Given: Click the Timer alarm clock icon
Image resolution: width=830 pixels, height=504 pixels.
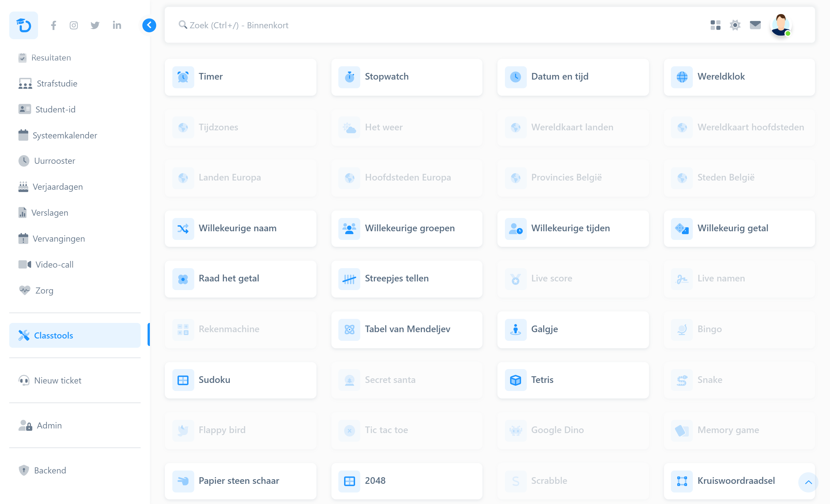Looking at the screenshot, I should point(183,77).
